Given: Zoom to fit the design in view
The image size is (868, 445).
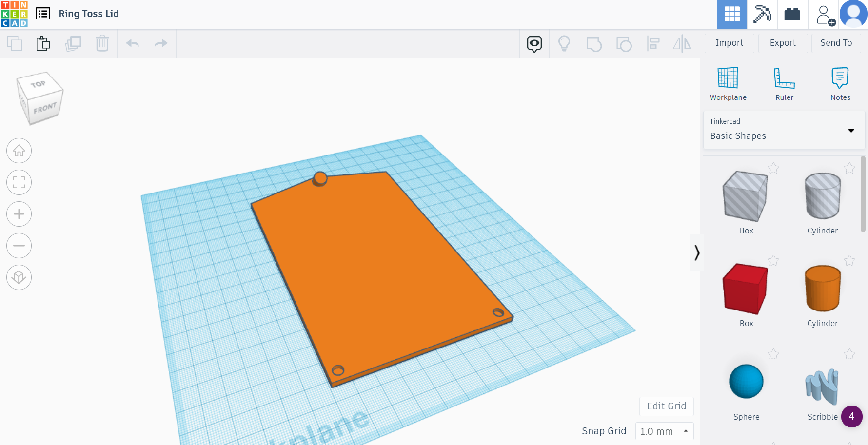Looking at the screenshot, I should click(x=19, y=182).
